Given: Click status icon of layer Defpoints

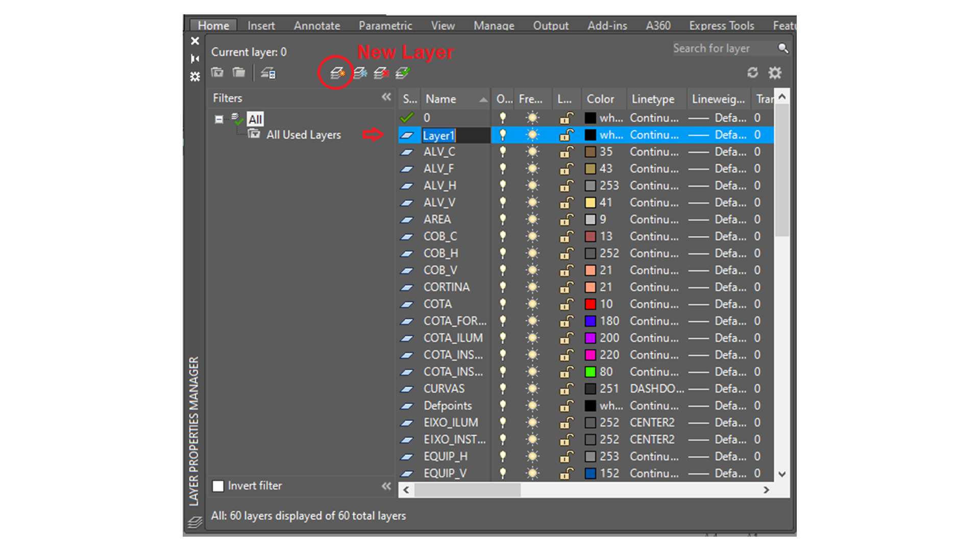Looking at the screenshot, I should [407, 406].
